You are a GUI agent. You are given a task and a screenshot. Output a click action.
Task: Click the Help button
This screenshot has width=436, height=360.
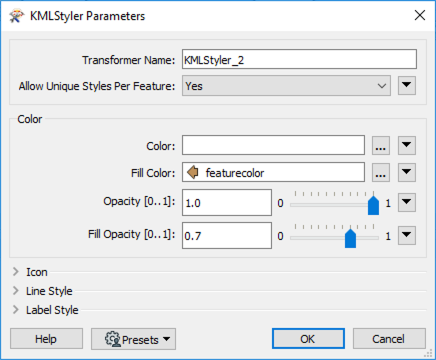[x=46, y=339]
